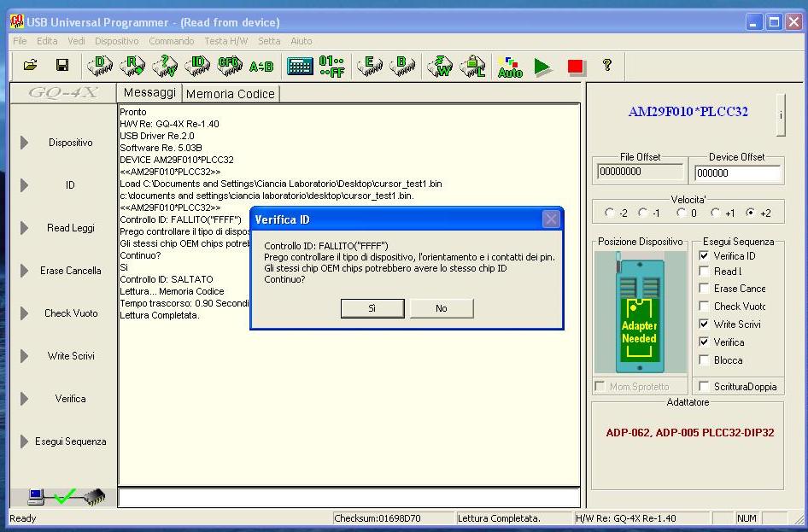
Task: Click the PC-to-chip connection status icon
Action: tap(67, 496)
